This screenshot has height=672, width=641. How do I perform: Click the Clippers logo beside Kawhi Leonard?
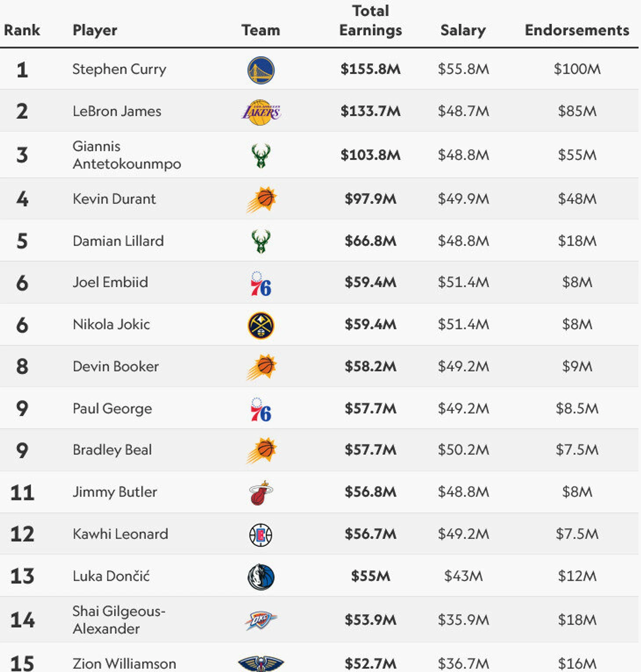tap(261, 535)
